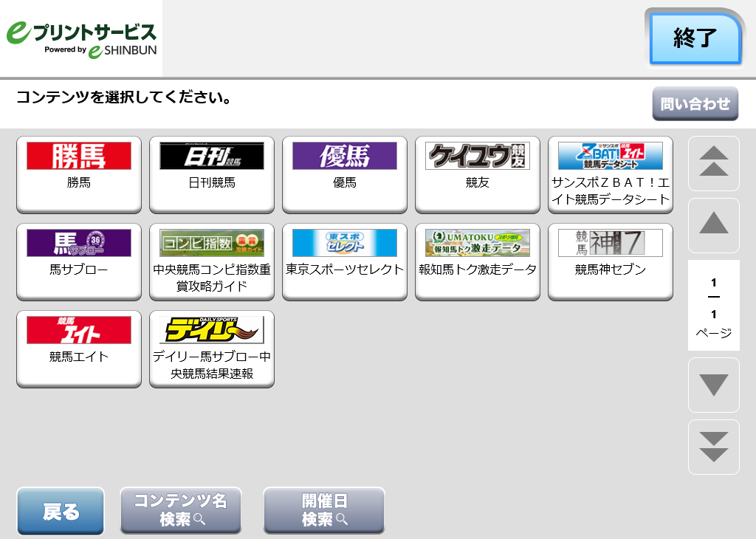Viewport: 756px width, 539px height.
Task: Select the 勝馬 newspaper tile
Action: point(79,174)
